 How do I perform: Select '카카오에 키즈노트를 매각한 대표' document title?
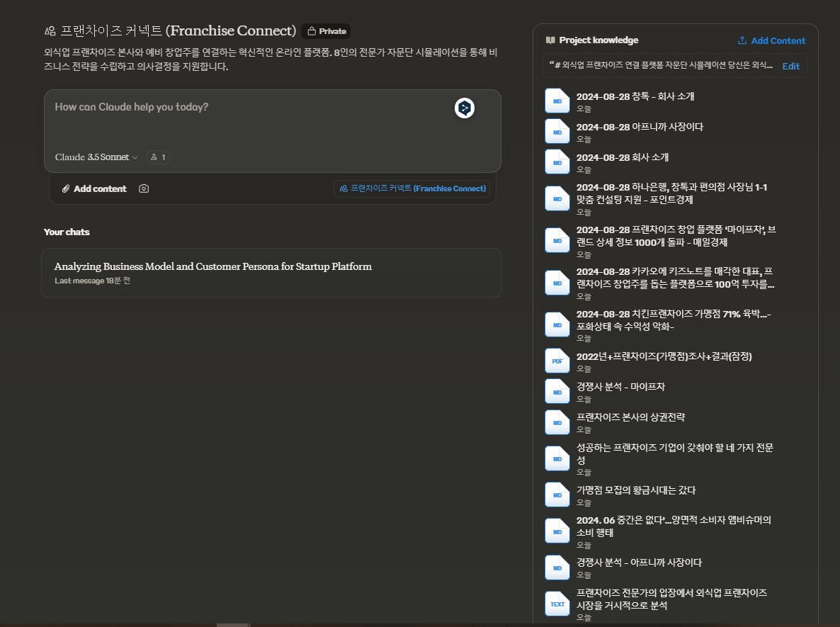tap(676, 278)
